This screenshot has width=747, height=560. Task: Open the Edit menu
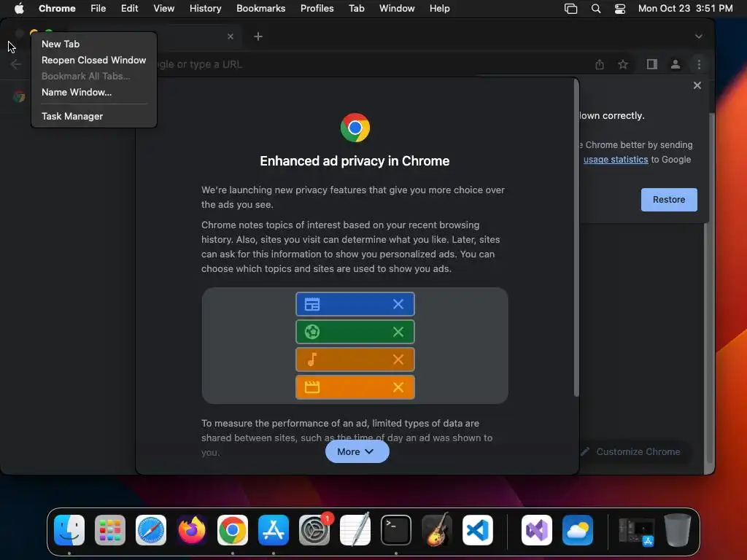[x=129, y=8]
